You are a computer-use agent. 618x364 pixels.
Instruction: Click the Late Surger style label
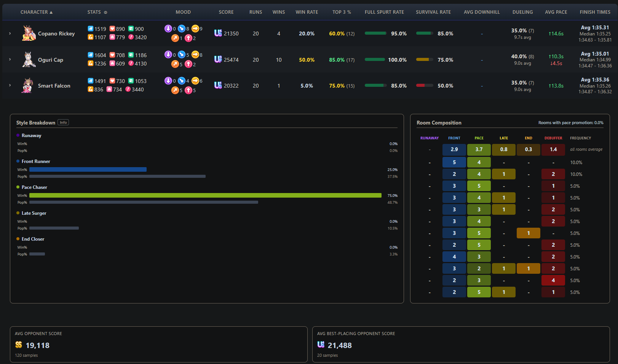(34, 213)
